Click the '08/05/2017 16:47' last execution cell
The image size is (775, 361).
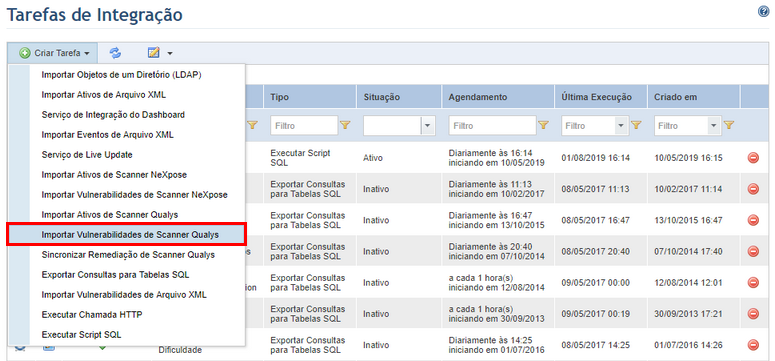point(596,220)
